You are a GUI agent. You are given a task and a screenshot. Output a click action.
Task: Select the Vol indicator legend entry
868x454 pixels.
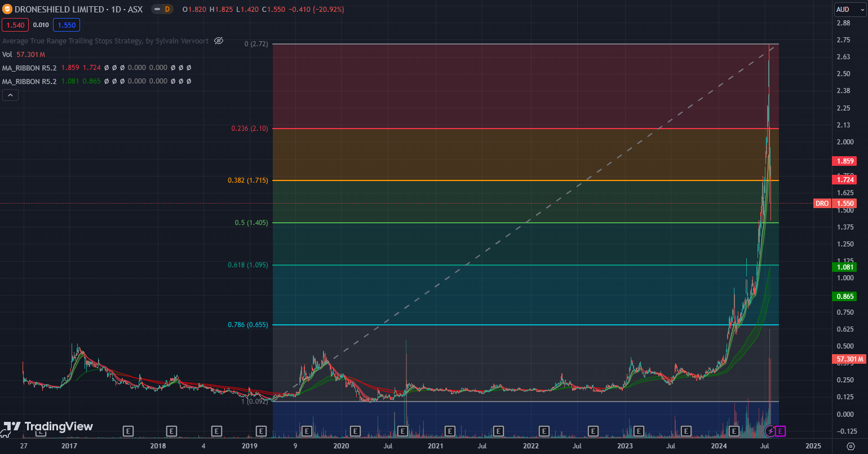[x=7, y=54]
